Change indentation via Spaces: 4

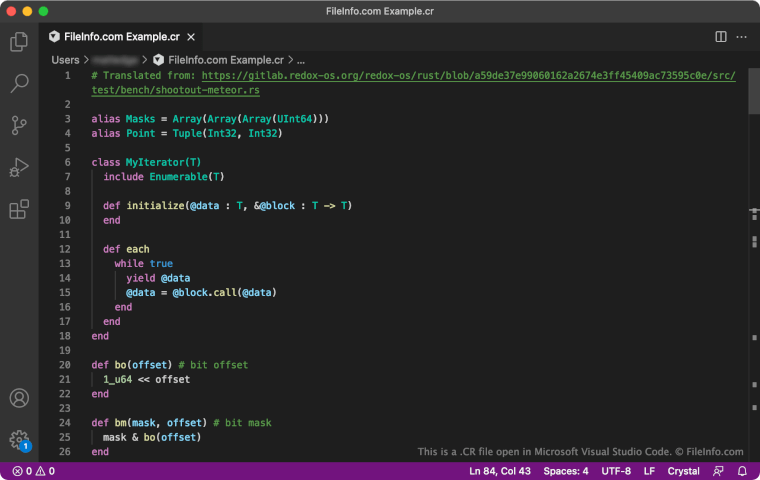(566, 471)
